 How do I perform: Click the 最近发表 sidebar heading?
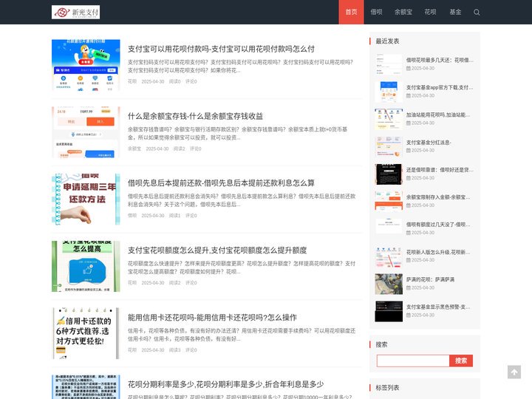click(387, 41)
